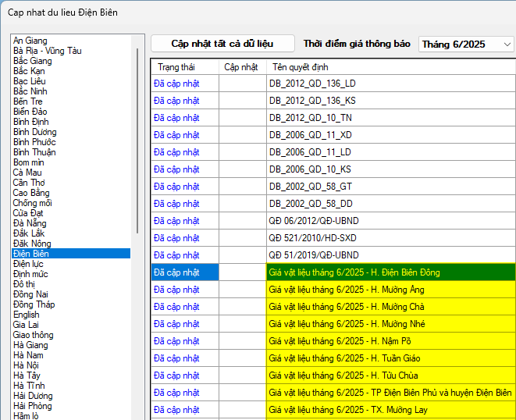Select row 'QĐ 51/2019/QĐ-UBND'
The image size is (516, 420).
pyautogui.click(x=333, y=255)
